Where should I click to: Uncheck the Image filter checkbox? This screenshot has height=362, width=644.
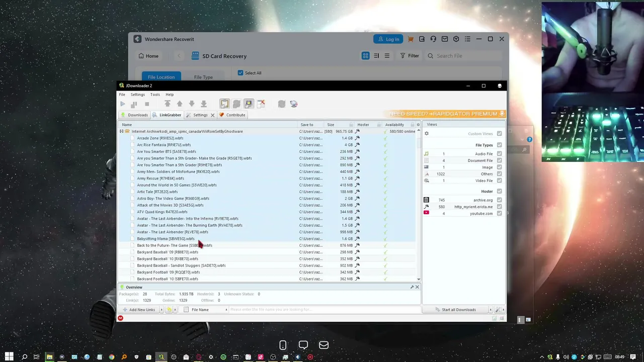[x=499, y=167]
